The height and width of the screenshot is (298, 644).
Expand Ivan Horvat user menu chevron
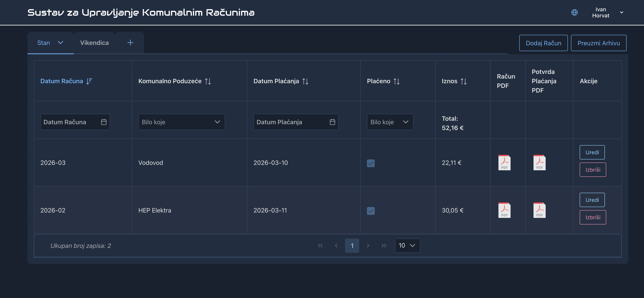621,12
